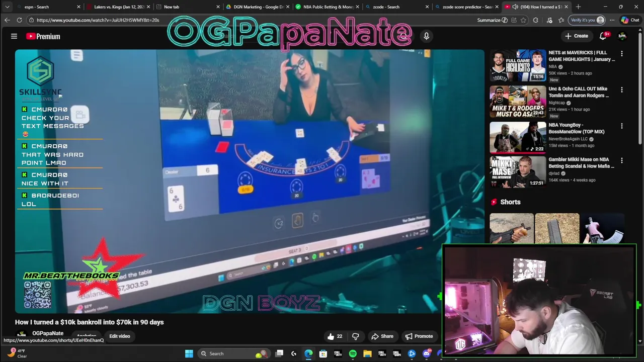Switch to the Lakers vs. Kings tab
644x362 pixels.
pyautogui.click(x=119, y=7)
